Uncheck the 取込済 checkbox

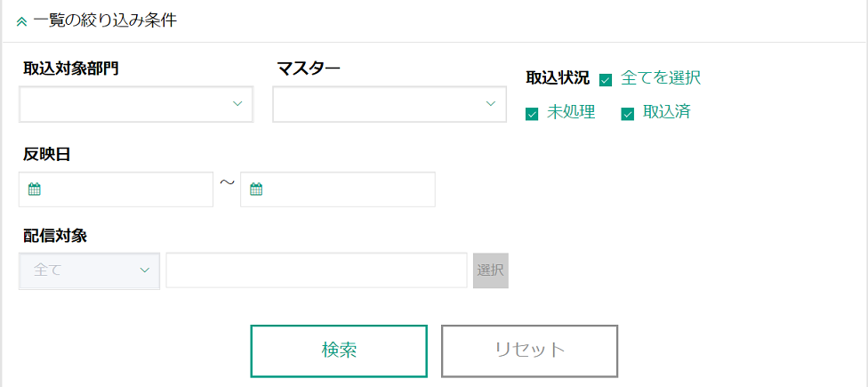tap(627, 114)
